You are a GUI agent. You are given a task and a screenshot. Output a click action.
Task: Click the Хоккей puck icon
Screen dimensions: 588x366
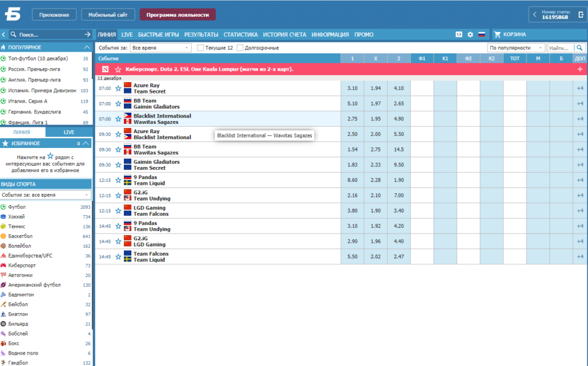pos(3,216)
